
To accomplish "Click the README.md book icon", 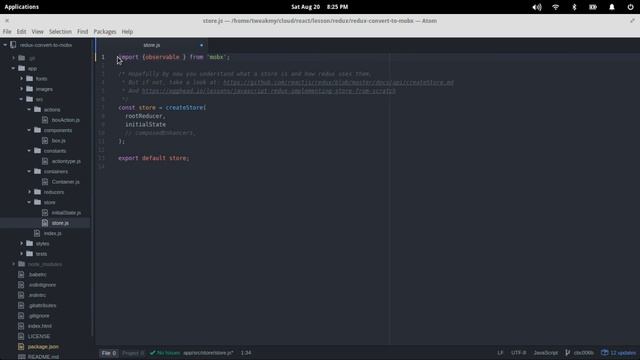I will coord(21,357).
